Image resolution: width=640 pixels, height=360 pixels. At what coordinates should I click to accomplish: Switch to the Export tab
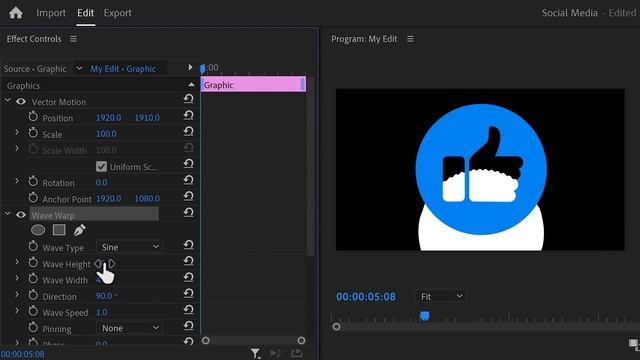[x=118, y=13]
